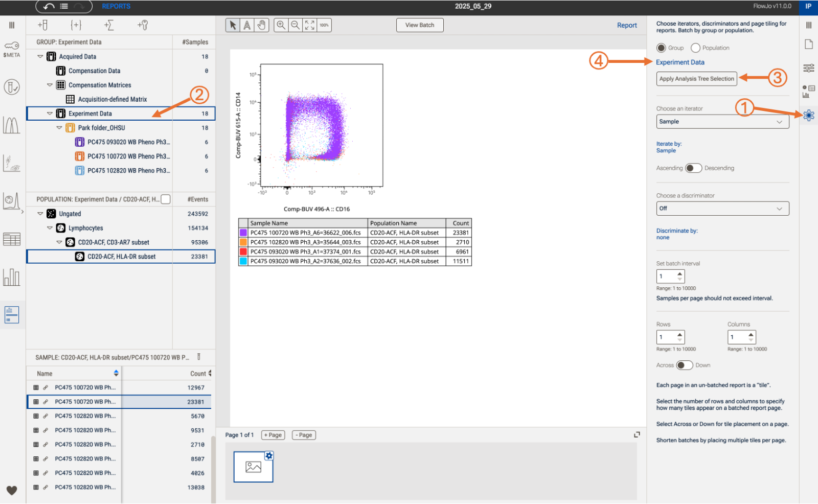Open the Choose an iterator dropdown
The image size is (818, 504).
pos(722,122)
